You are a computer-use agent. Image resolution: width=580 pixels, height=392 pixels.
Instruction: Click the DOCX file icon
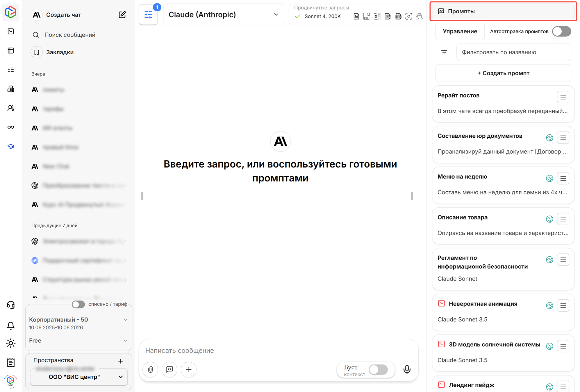(x=398, y=16)
